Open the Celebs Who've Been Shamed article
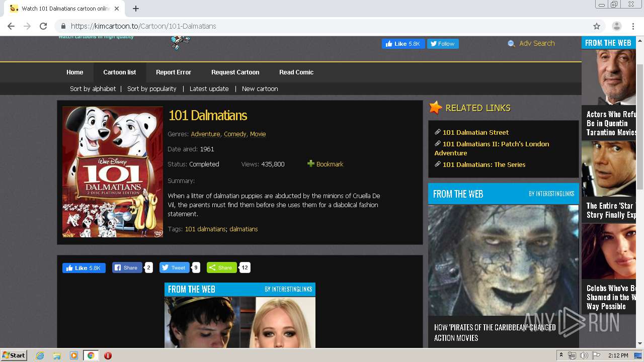This screenshot has height=362, width=644. (x=611, y=297)
